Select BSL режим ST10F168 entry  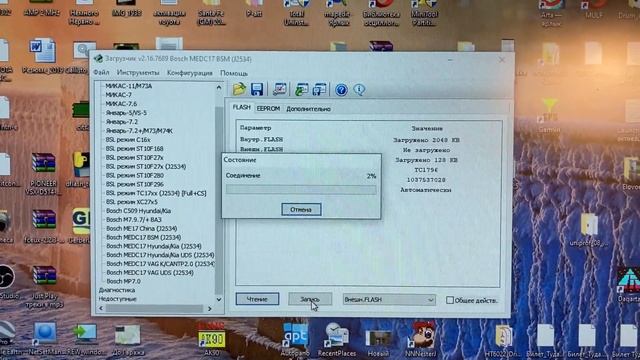(134, 149)
